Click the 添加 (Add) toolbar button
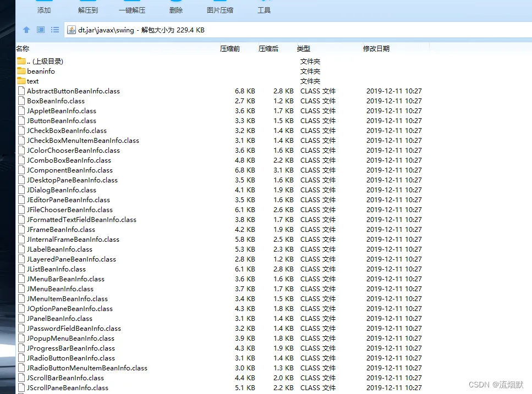Viewport: 532px width, 394px height. (x=44, y=8)
